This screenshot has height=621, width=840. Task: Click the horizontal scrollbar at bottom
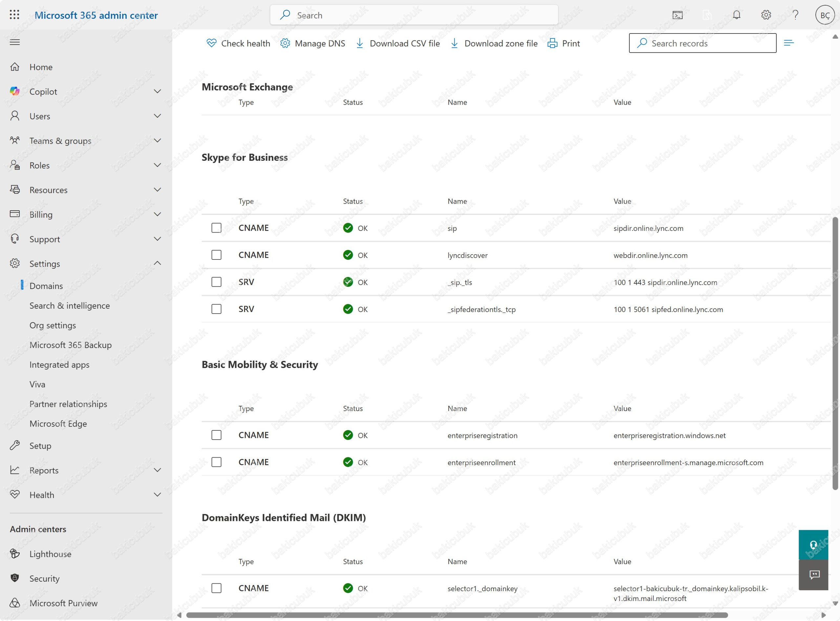click(x=456, y=615)
